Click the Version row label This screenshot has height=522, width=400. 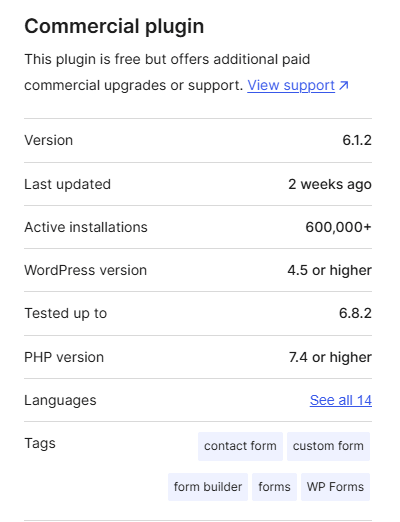pyautogui.click(x=49, y=140)
